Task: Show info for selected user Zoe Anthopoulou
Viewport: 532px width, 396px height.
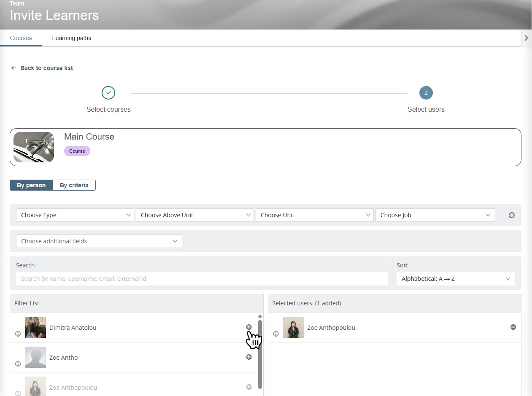Action: click(x=276, y=334)
